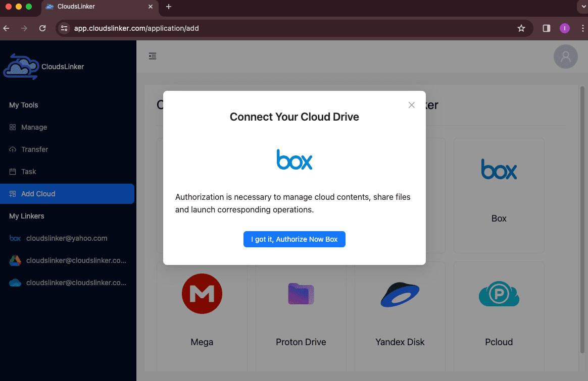Screen dimensions: 588x381
Task: Click the Transfer cloud icon
Action: pos(12,149)
